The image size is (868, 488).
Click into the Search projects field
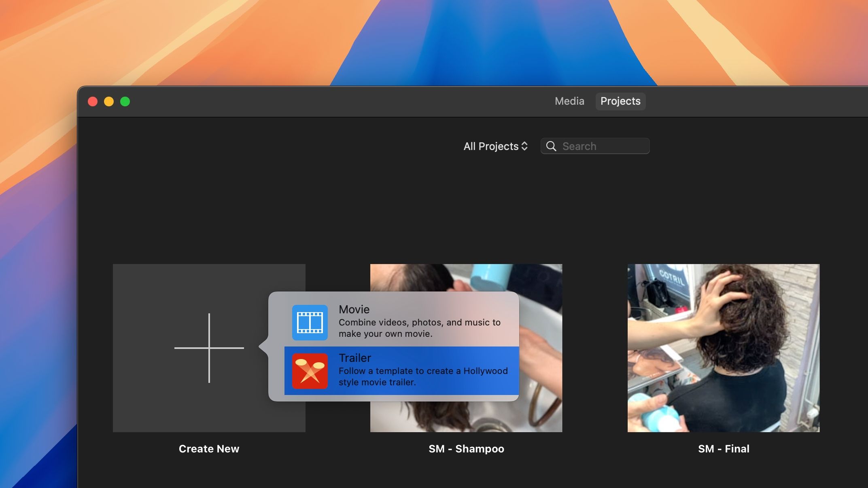(x=603, y=146)
